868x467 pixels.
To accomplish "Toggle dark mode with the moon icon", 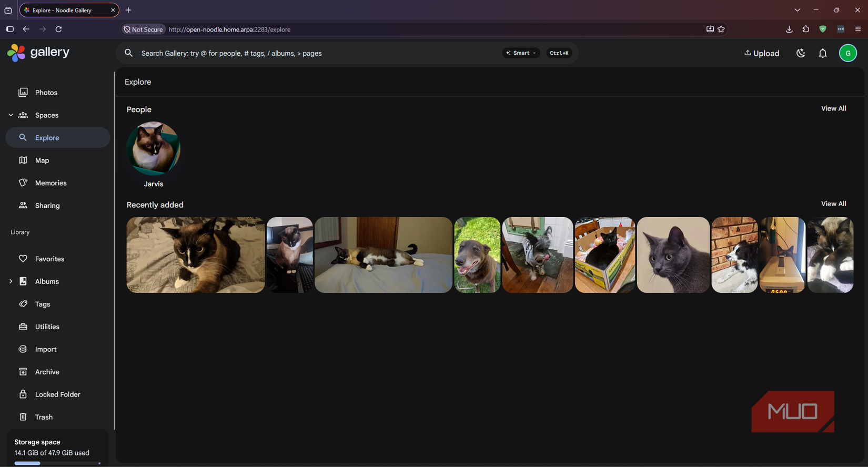I will tap(801, 53).
